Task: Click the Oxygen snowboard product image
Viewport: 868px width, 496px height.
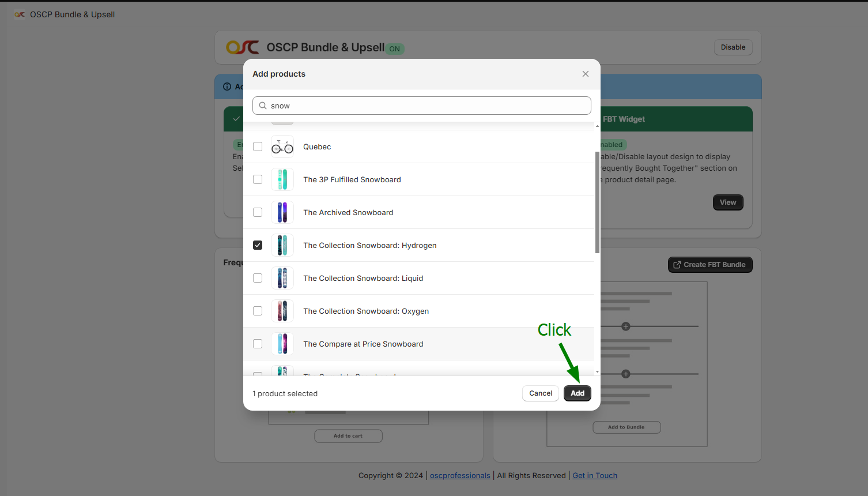Action: pos(282,311)
